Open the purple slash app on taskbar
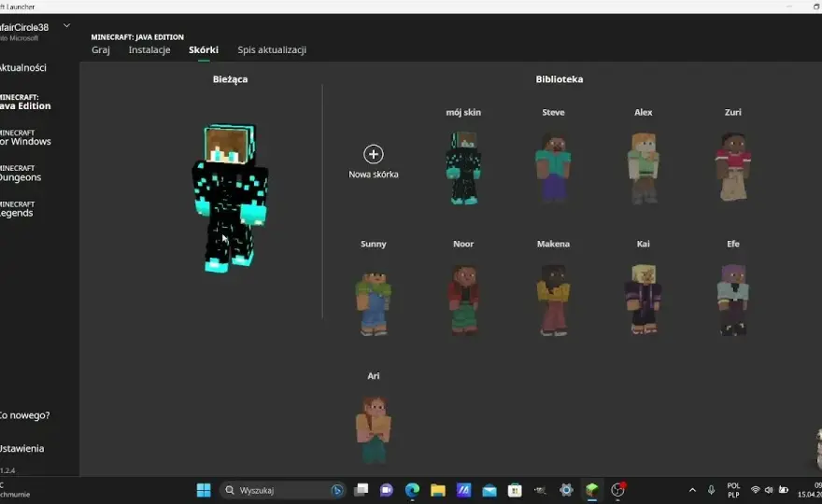Screen dimensions: 822x504 [x=463, y=490]
